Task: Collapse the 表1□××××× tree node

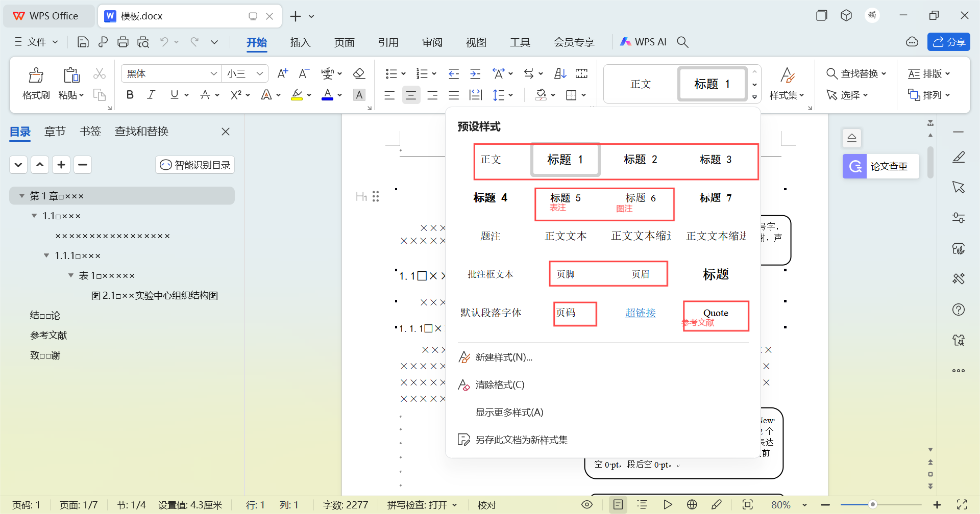Action: 71,275
